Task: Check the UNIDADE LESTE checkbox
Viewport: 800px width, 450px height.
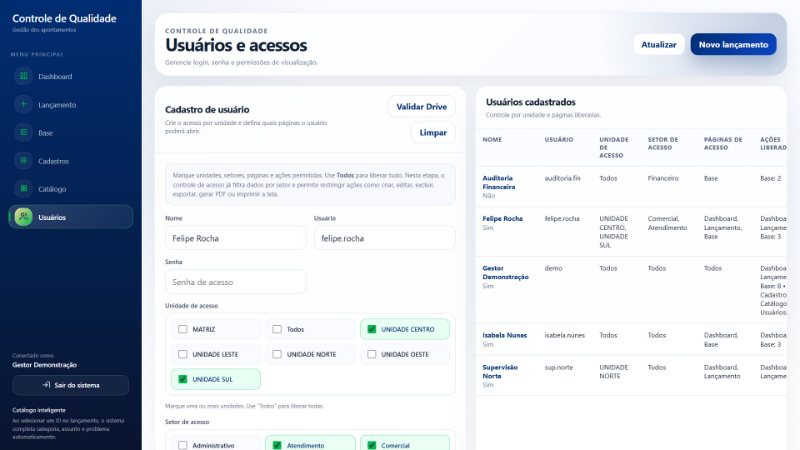Action: tap(183, 354)
